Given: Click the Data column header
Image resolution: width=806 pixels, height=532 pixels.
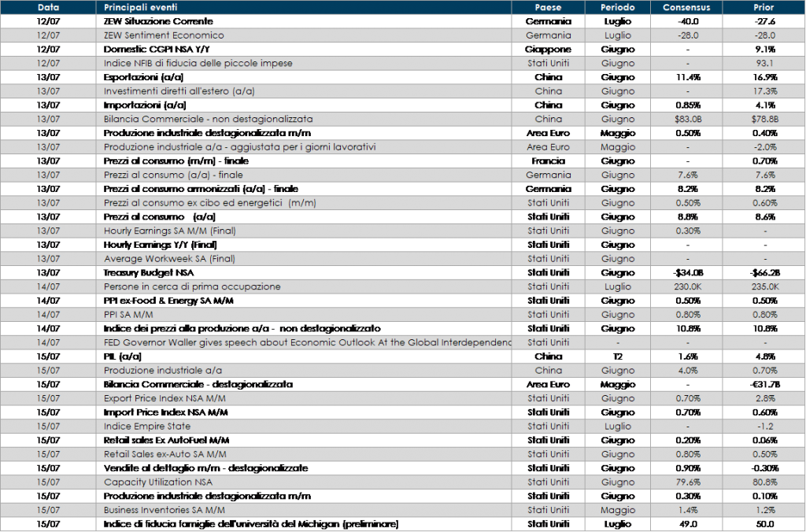Looking at the screenshot, I should pyautogui.click(x=48, y=7).
